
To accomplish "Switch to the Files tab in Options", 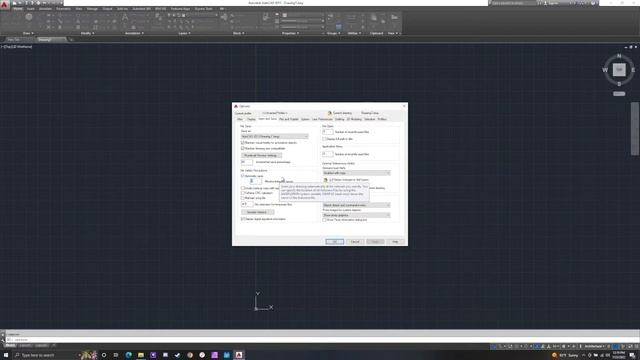I will click(240, 119).
